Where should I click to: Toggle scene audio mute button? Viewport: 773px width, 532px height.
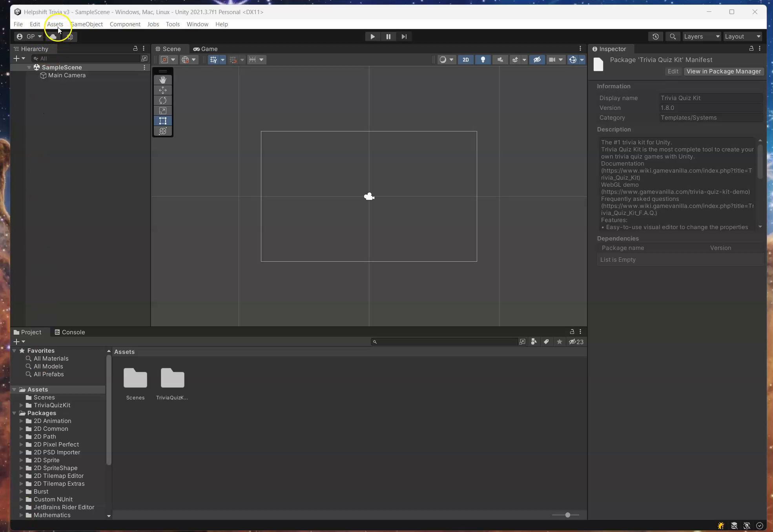(500, 60)
